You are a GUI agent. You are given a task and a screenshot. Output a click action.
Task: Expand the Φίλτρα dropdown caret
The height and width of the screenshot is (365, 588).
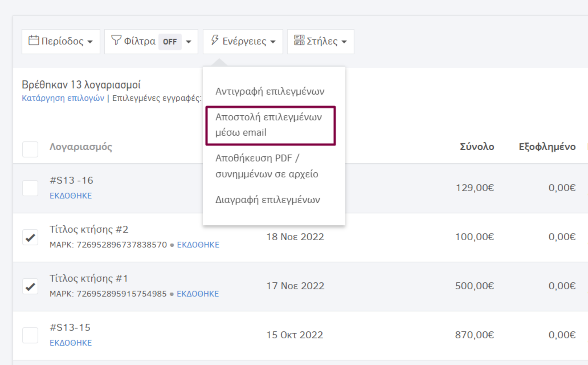188,42
